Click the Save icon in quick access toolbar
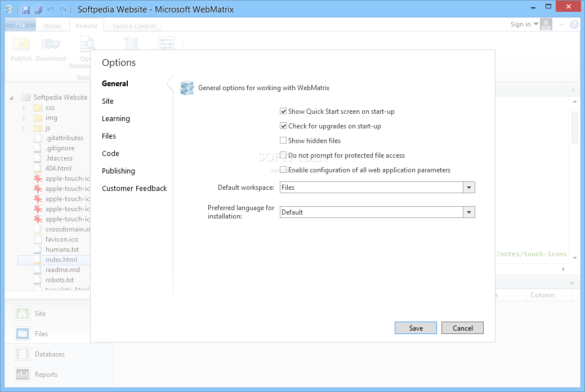This screenshot has height=392, width=585. click(x=26, y=10)
